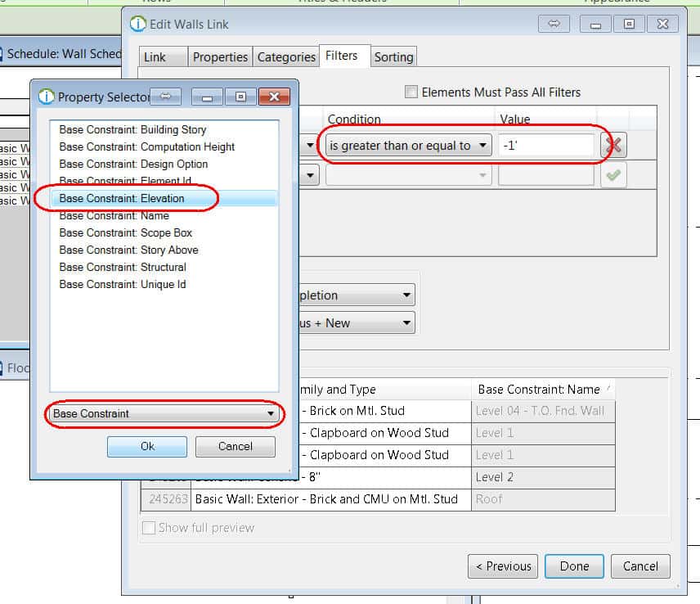This screenshot has width=700, height=604.
Task: Open the dropdown ending in 'pletion'
Action: coord(357,295)
